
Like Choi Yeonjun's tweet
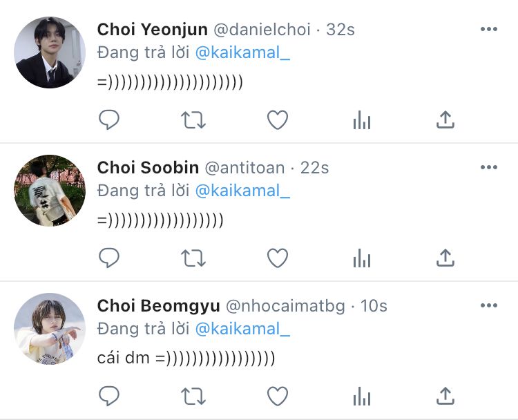pyautogui.click(x=278, y=120)
